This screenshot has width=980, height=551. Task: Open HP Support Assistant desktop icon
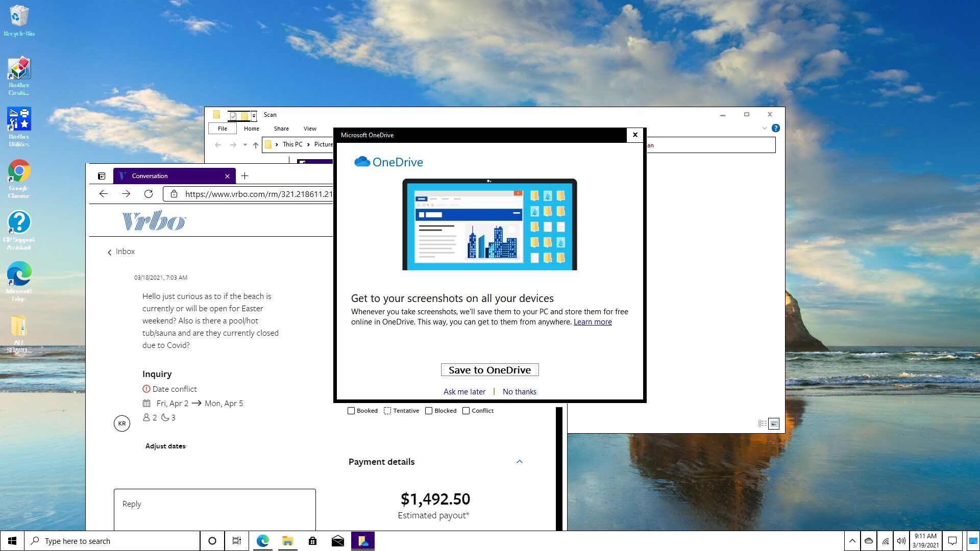(19, 230)
